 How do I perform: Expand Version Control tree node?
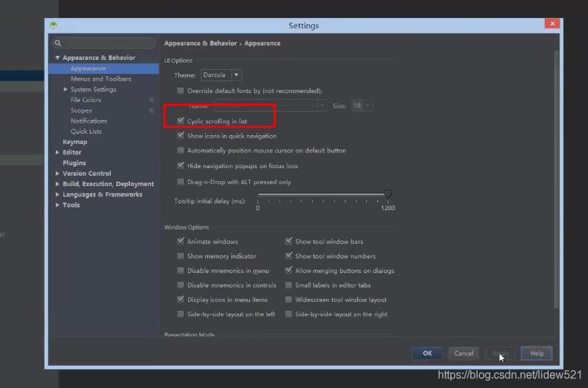point(57,174)
